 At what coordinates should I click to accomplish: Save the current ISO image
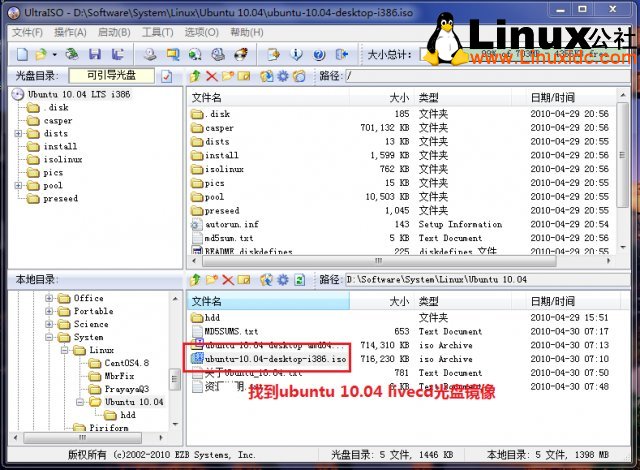[x=95, y=54]
